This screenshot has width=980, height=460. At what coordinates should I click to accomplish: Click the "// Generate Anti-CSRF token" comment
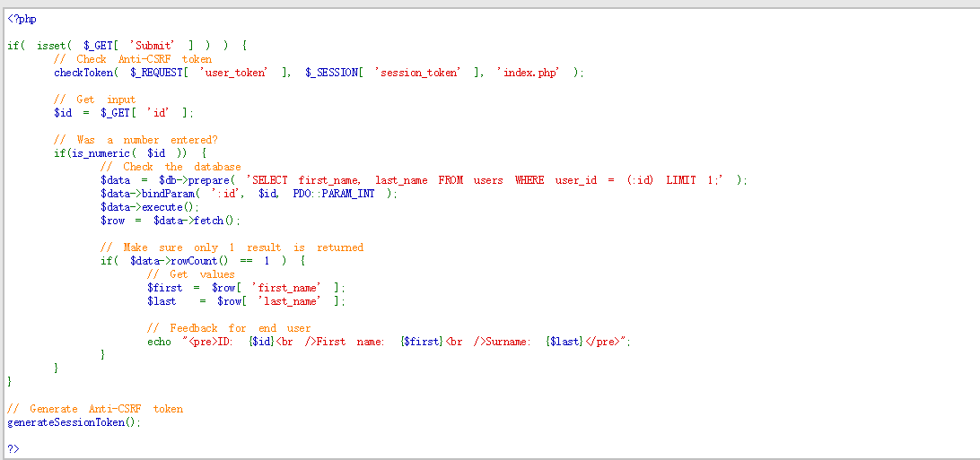pos(95,409)
